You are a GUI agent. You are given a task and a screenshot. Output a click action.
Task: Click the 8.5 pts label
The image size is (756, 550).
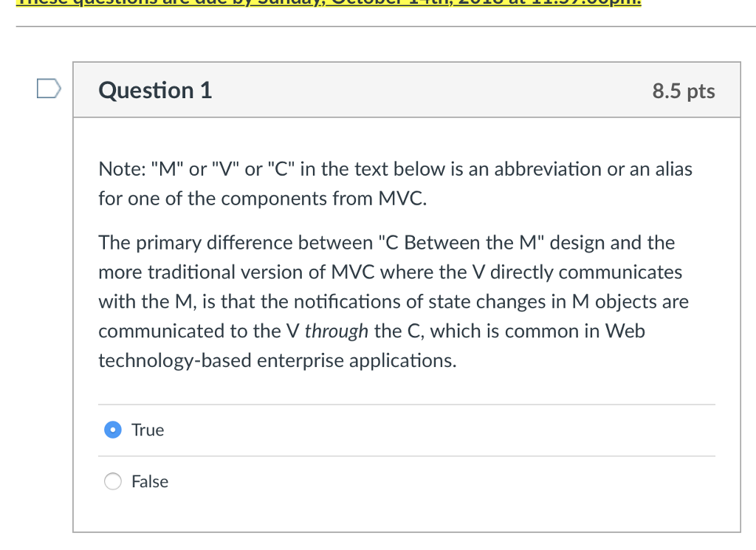[684, 91]
